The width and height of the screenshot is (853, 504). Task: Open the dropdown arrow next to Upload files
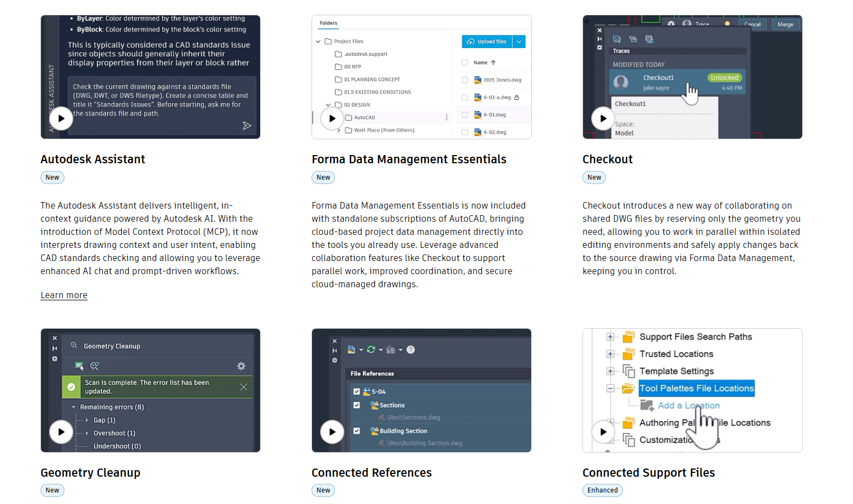point(519,41)
